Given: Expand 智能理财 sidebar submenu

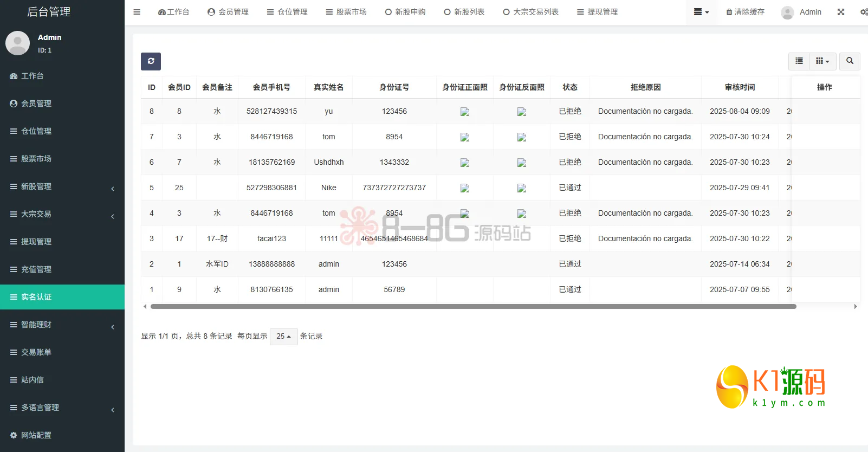Looking at the screenshot, I should (x=62, y=325).
